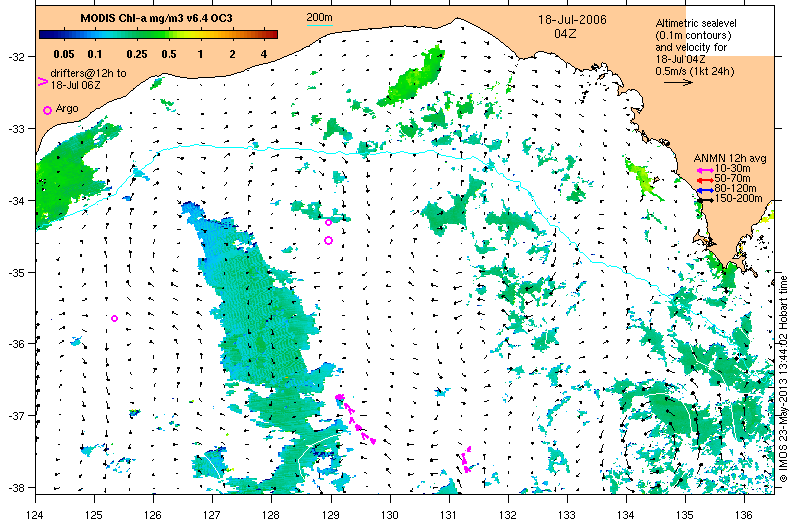Click the magenta Argo circle legend symbol
Screen dimensions: 800x520
tap(47, 110)
